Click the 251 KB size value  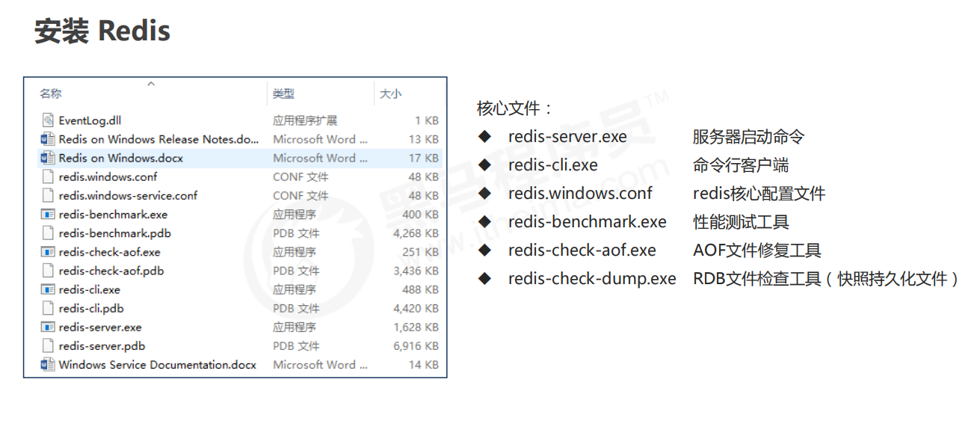[x=421, y=252]
